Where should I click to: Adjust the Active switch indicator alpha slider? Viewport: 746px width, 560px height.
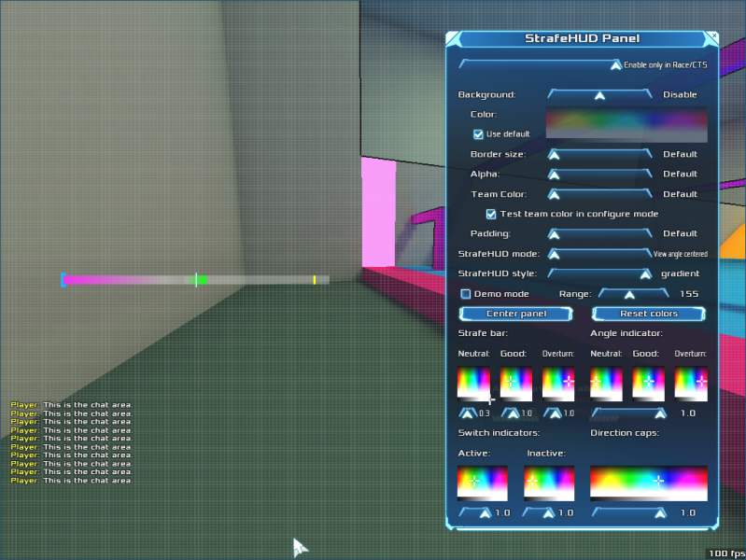coord(475,512)
